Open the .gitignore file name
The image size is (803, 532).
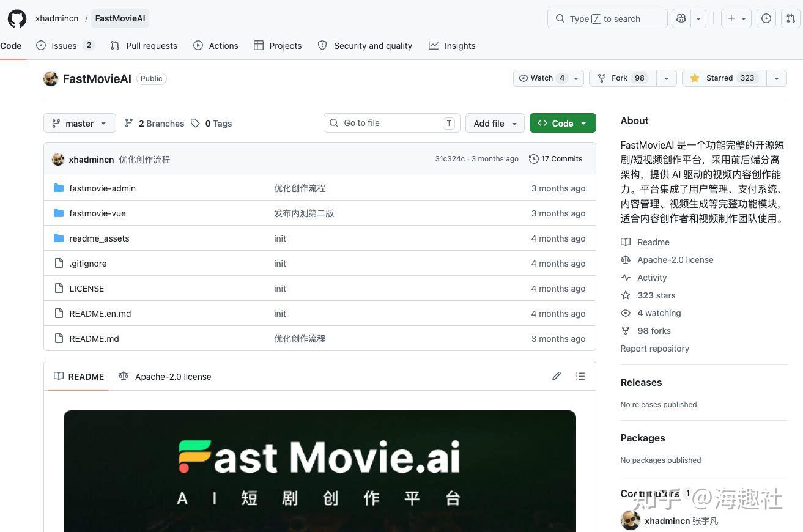pos(88,264)
